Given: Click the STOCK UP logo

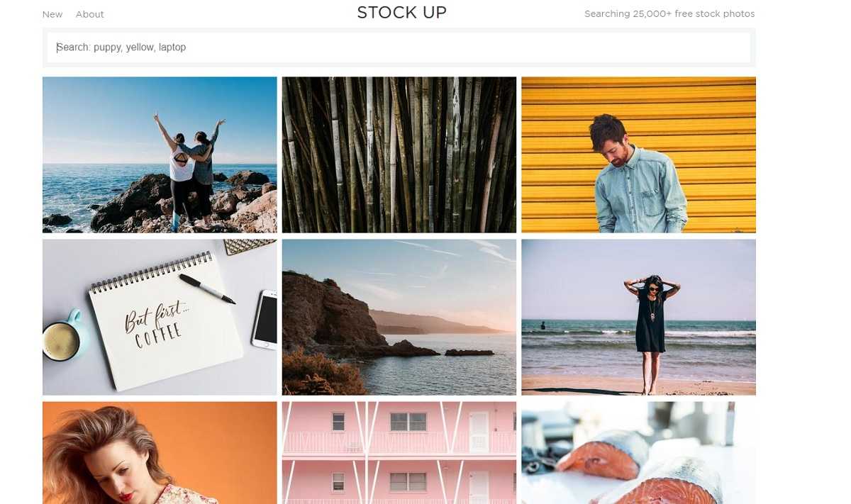Looking at the screenshot, I should (402, 13).
